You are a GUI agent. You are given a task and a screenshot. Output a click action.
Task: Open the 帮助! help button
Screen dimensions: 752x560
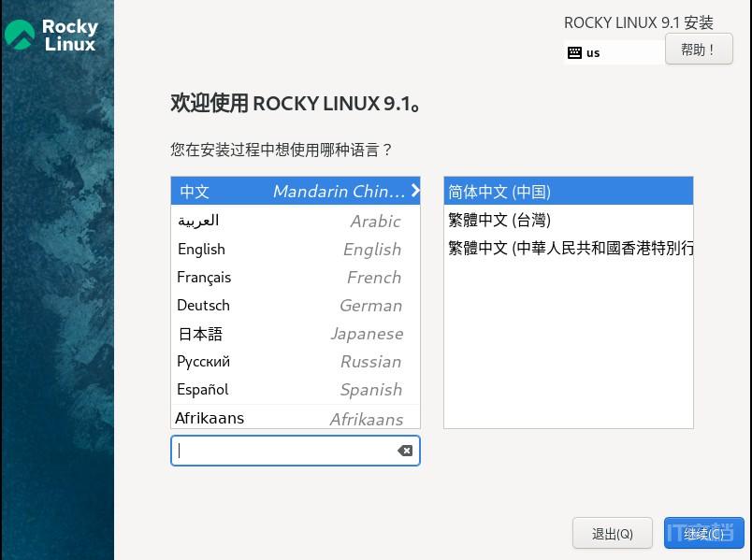pos(698,50)
